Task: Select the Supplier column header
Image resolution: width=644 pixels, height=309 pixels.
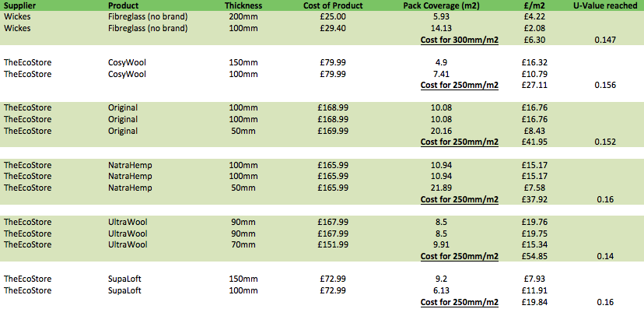Action: pos(18,5)
